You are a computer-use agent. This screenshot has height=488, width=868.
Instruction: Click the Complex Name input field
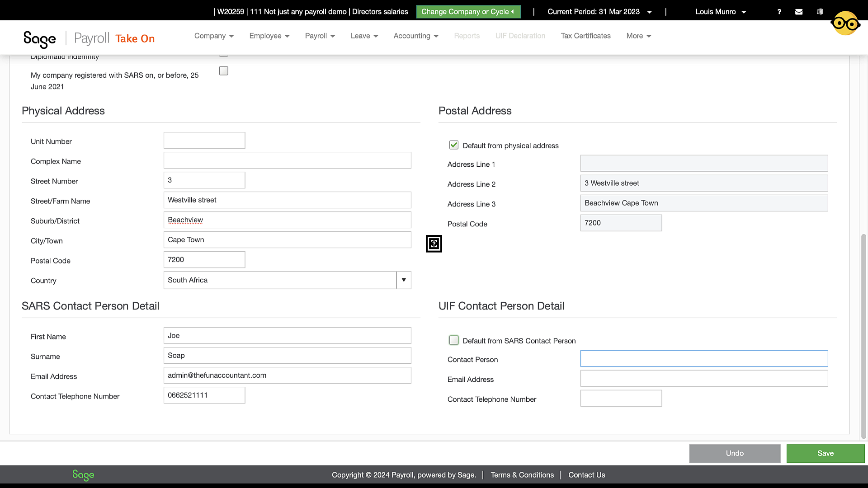[x=288, y=160]
